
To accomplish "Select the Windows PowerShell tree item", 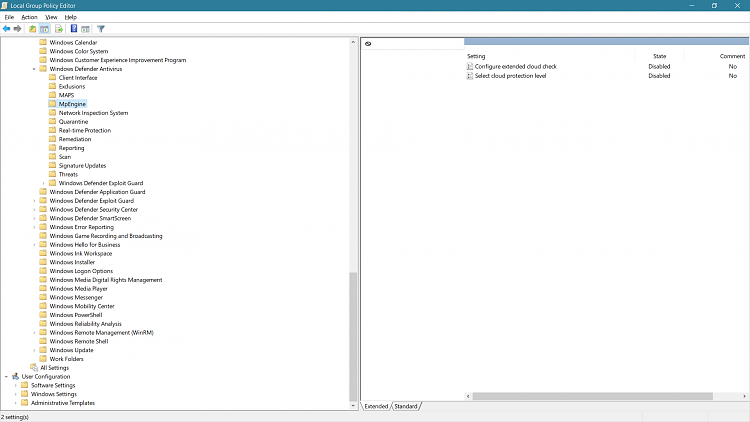I will (x=76, y=315).
